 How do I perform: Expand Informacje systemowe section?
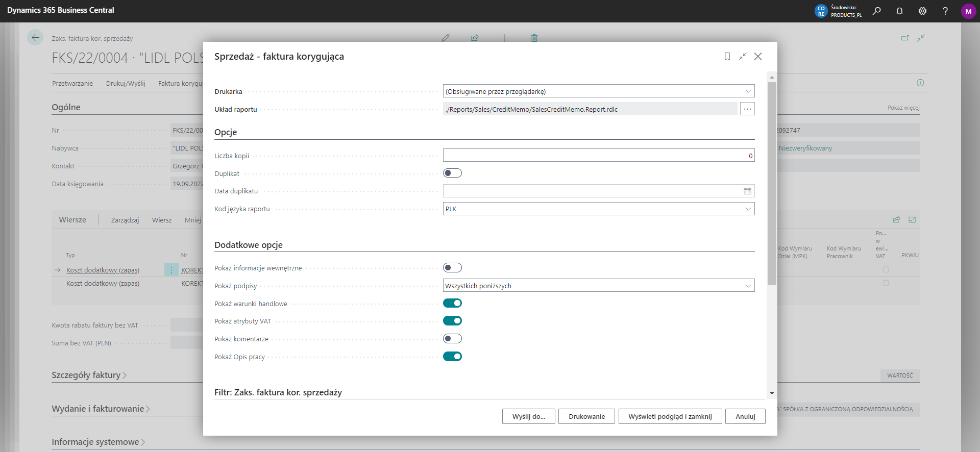98,442
